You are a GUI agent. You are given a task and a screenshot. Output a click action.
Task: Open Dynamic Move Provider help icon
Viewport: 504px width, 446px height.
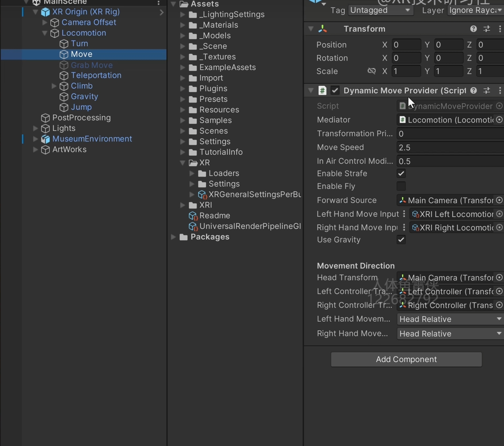pos(473,90)
